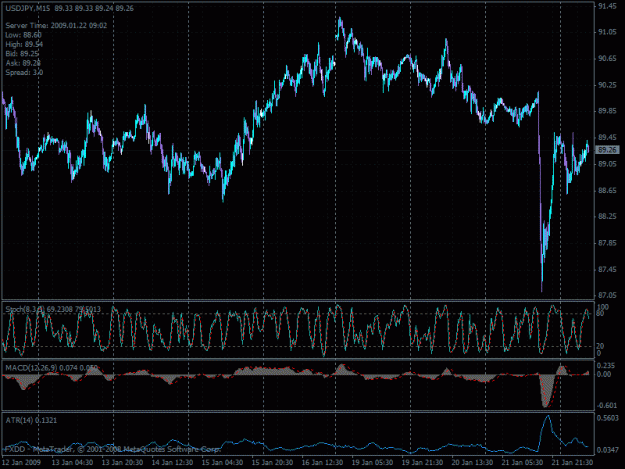This screenshot has height=469, width=625.
Task: Select the 21 Jan 05:30 time label
Action: [522, 463]
